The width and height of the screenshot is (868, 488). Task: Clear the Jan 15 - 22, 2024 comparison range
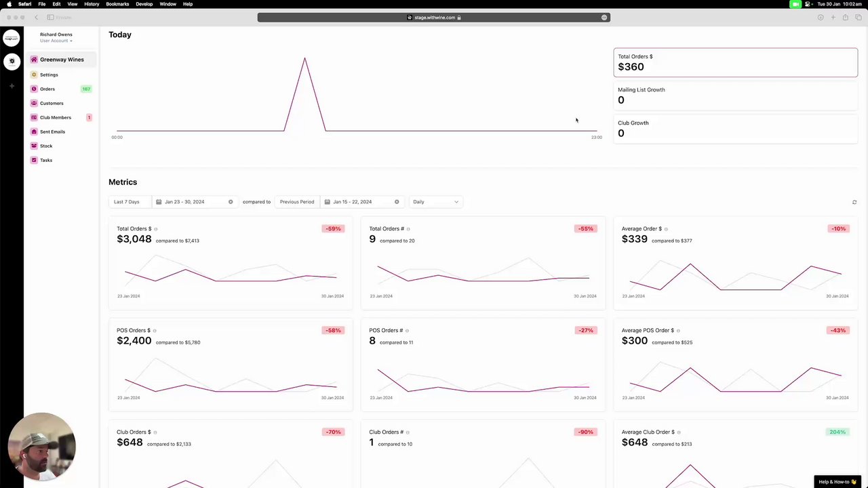(397, 202)
